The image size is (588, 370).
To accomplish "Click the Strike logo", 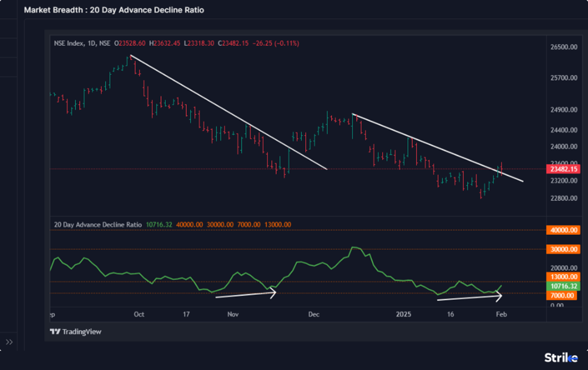I will pos(561,358).
